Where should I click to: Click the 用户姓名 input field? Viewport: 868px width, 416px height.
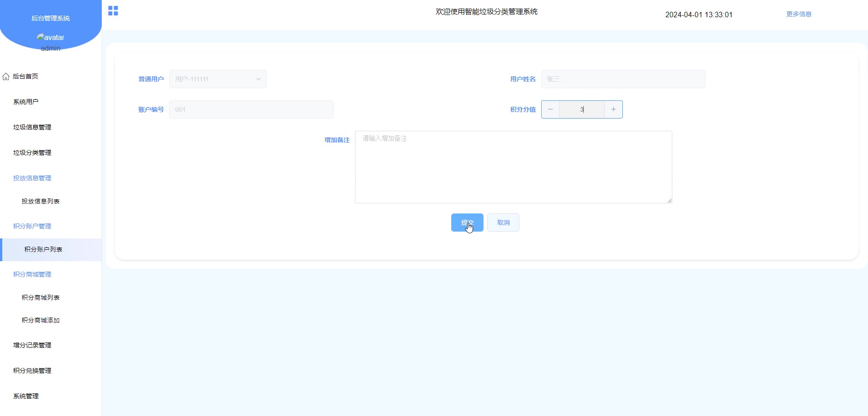623,79
